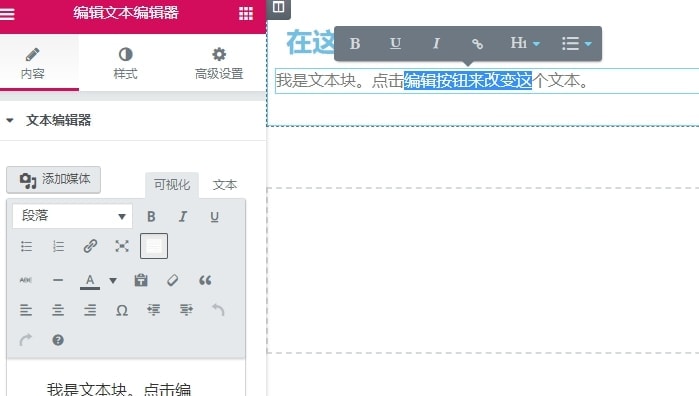Insert a numbered list in the panel editor

click(x=58, y=246)
